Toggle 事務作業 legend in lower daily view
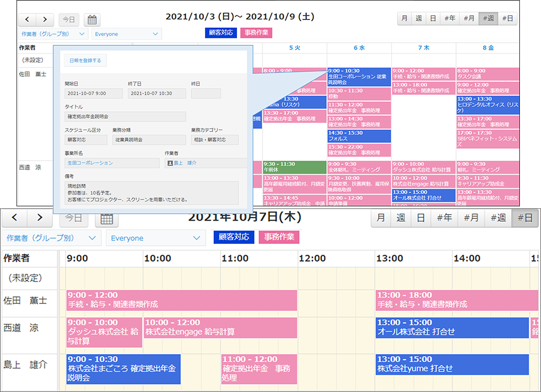The height and width of the screenshot is (392, 541). [x=279, y=237]
